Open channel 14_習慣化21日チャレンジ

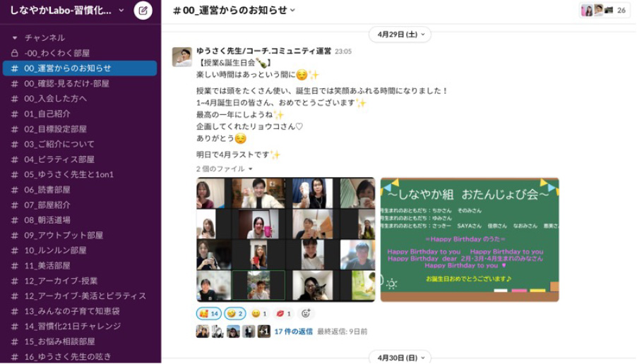pos(80,327)
